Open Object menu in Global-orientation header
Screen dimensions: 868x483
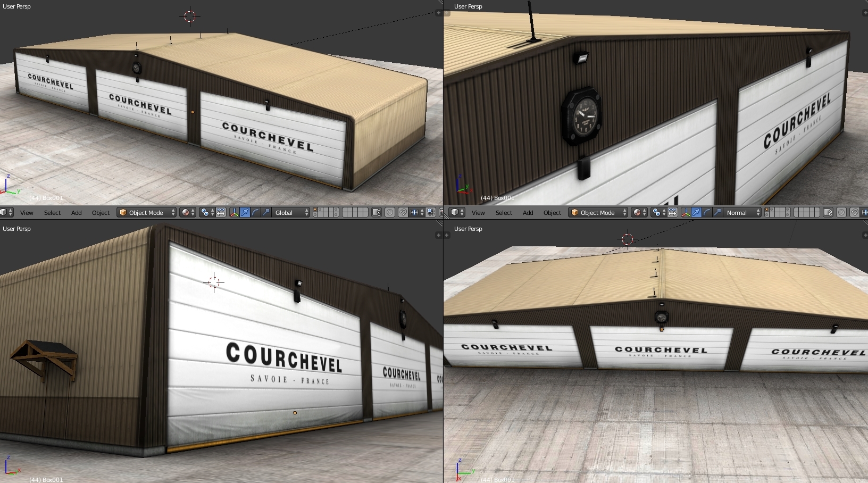click(x=101, y=213)
